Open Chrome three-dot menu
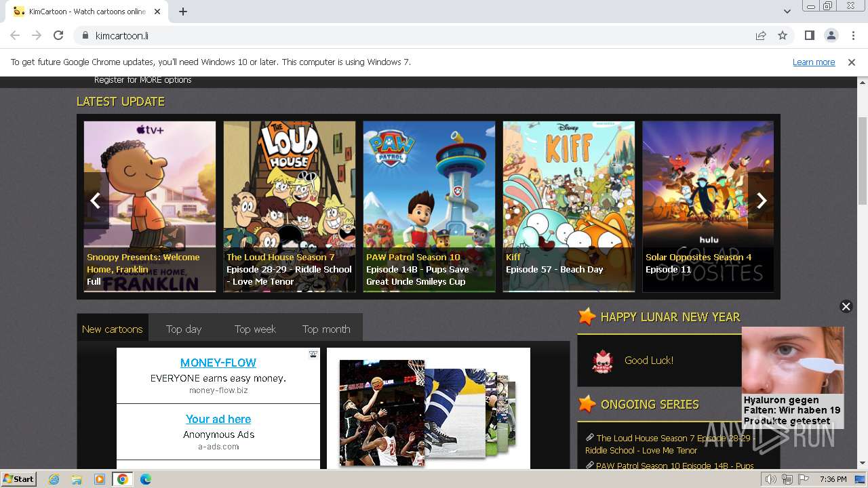868x488 pixels. 853,35
